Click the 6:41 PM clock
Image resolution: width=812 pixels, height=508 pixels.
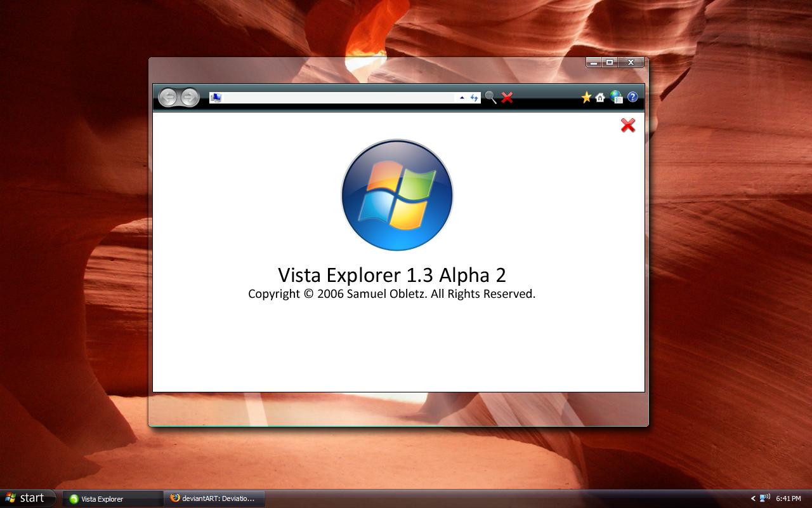[x=789, y=498]
